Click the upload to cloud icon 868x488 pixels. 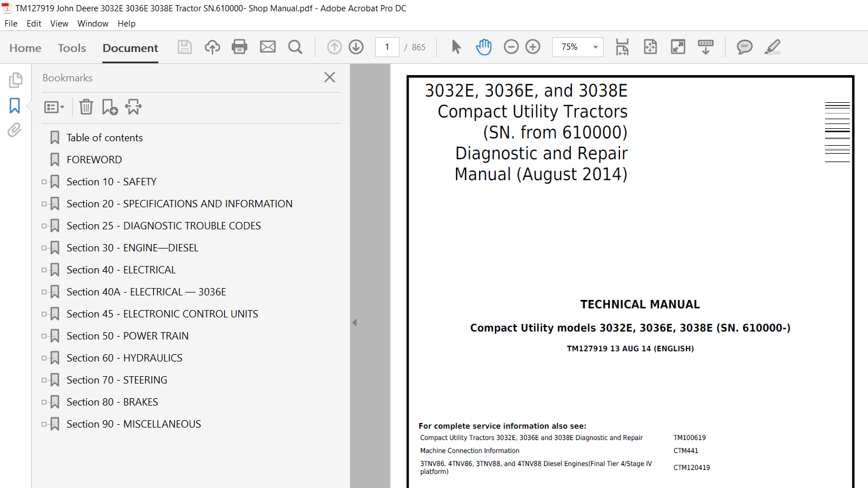(x=212, y=47)
